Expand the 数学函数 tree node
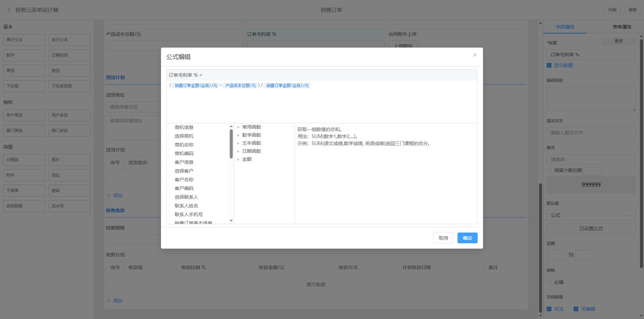Viewport: 644px width, 319px height. click(x=238, y=135)
